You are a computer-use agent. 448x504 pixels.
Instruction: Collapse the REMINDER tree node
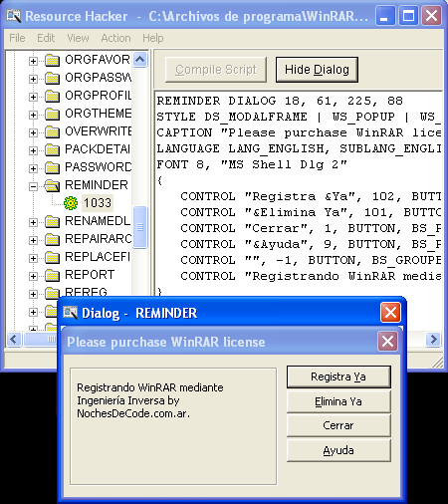tap(33, 186)
